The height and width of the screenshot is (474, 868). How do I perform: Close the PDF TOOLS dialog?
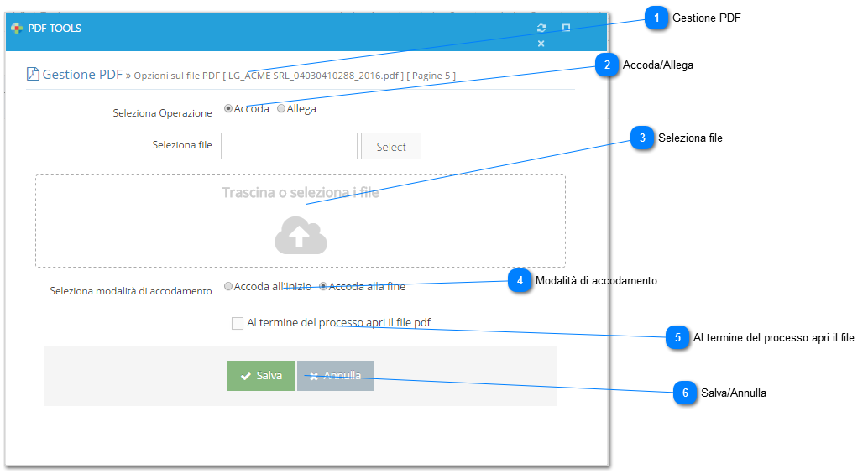coord(541,43)
